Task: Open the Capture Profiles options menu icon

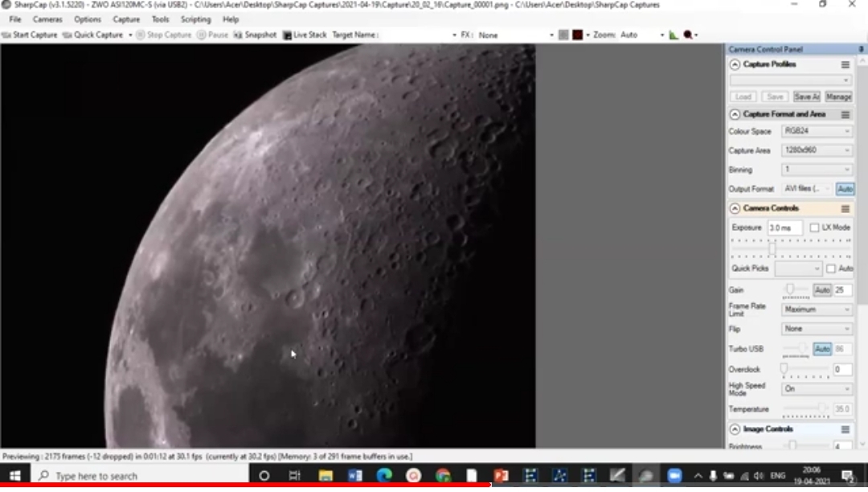Action: click(x=845, y=65)
